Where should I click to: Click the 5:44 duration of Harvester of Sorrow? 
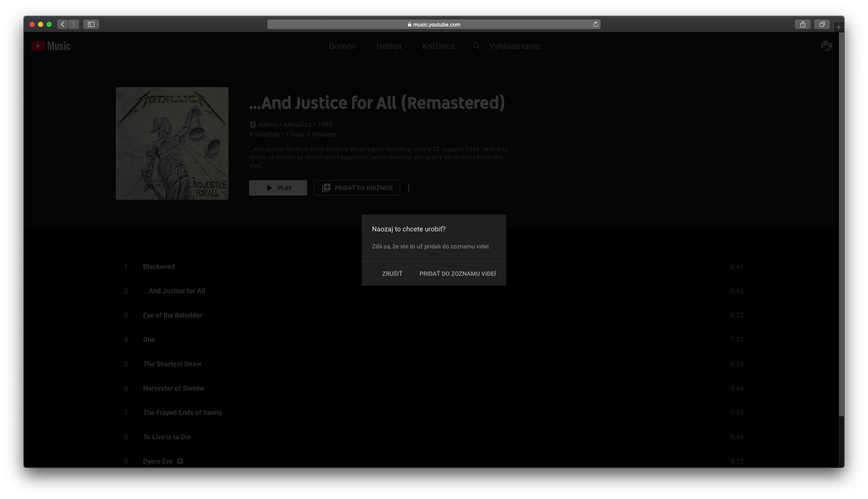(737, 388)
